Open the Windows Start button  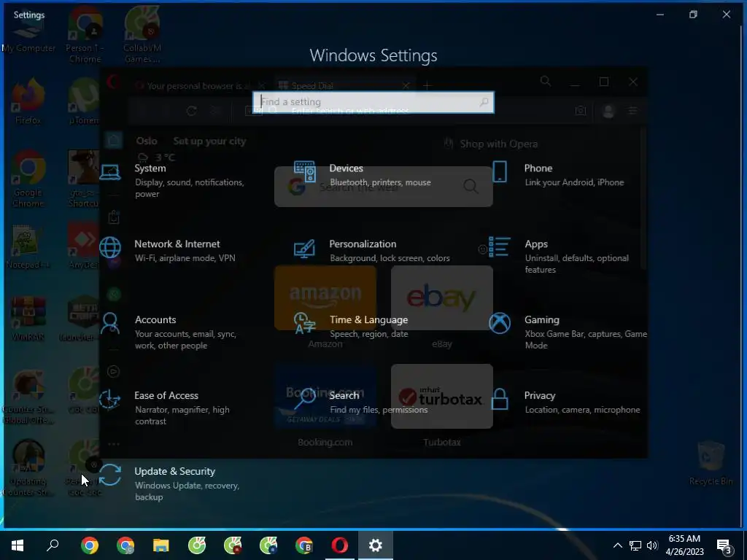pyautogui.click(x=18, y=545)
